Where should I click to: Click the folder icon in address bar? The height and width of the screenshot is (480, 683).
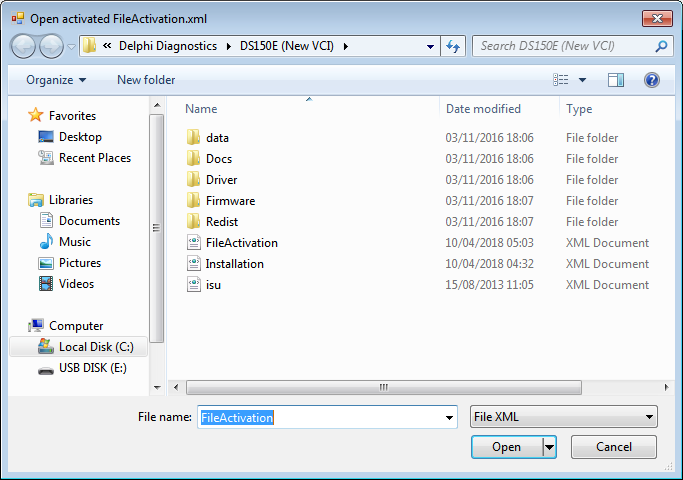[x=89, y=45]
